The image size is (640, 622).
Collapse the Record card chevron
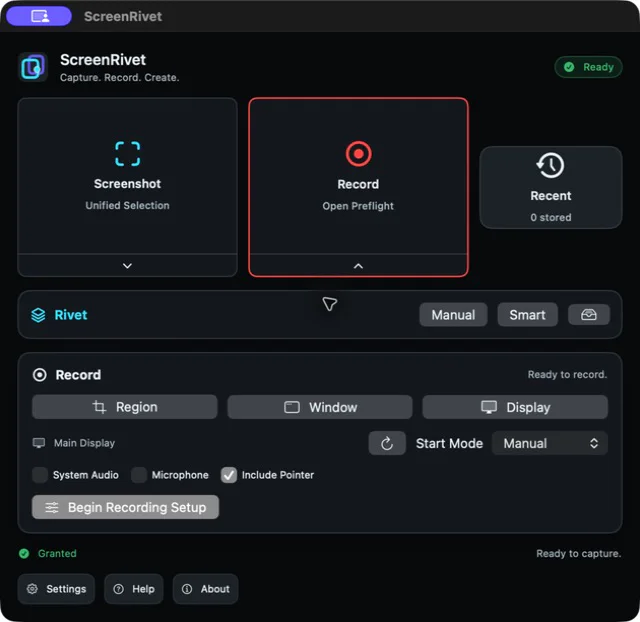tap(358, 266)
